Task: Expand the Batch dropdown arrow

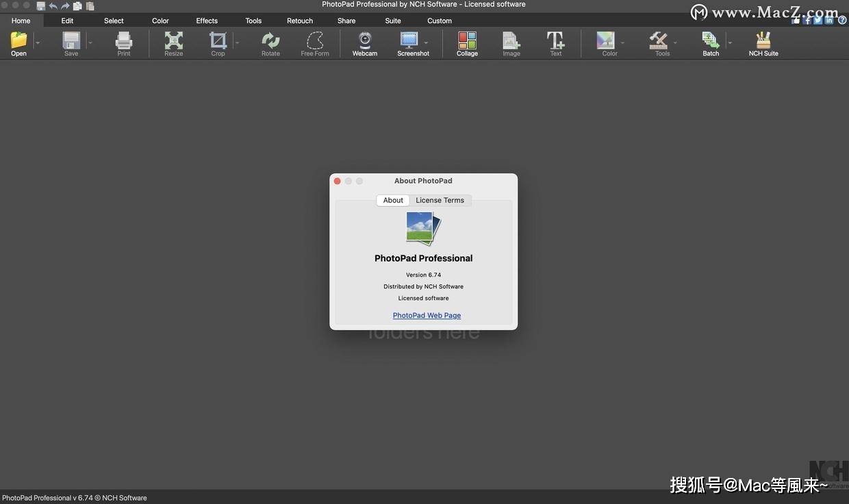Action: 730,42
